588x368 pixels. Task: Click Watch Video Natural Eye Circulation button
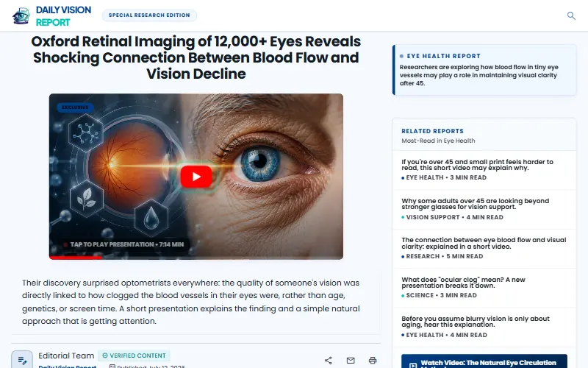[x=484, y=361]
